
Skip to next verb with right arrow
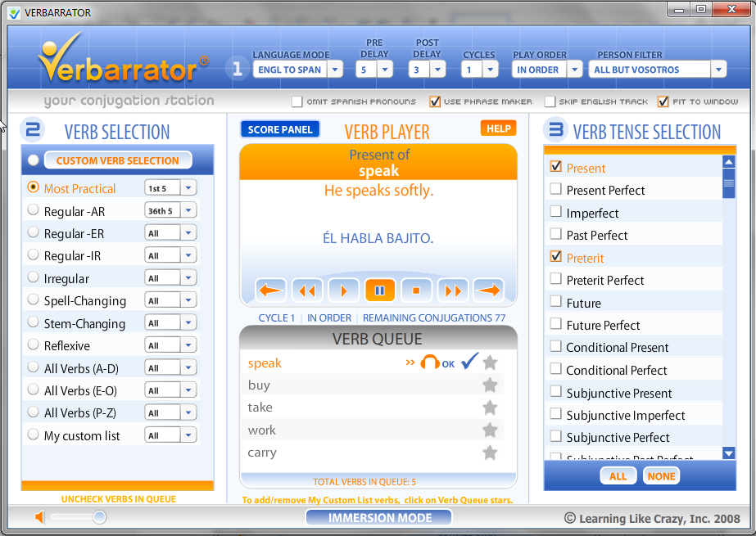click(488, 291)
